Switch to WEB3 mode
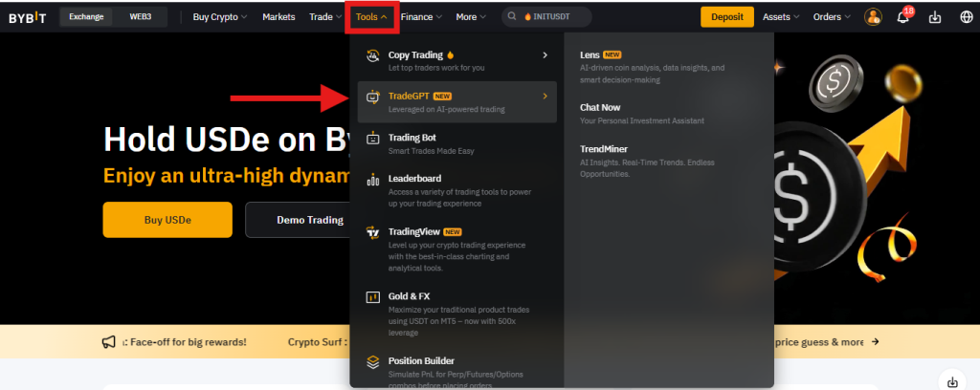 142,17
